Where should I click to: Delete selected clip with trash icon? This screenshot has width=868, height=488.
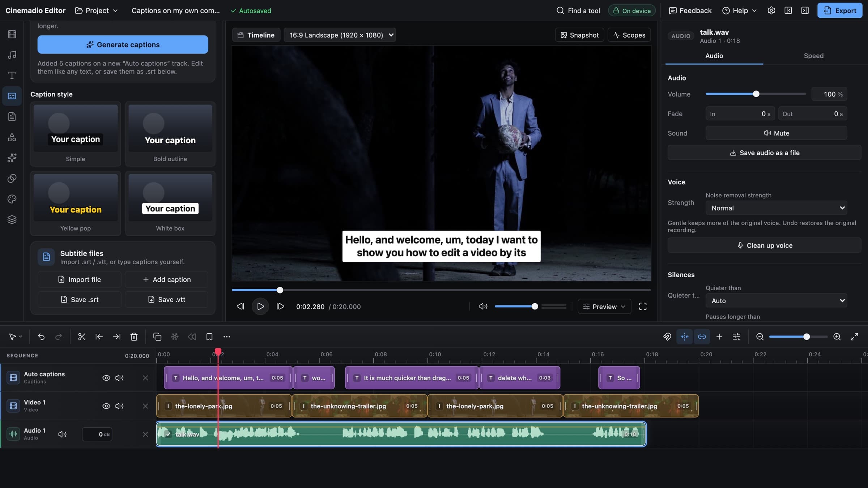tap(134, 337)
